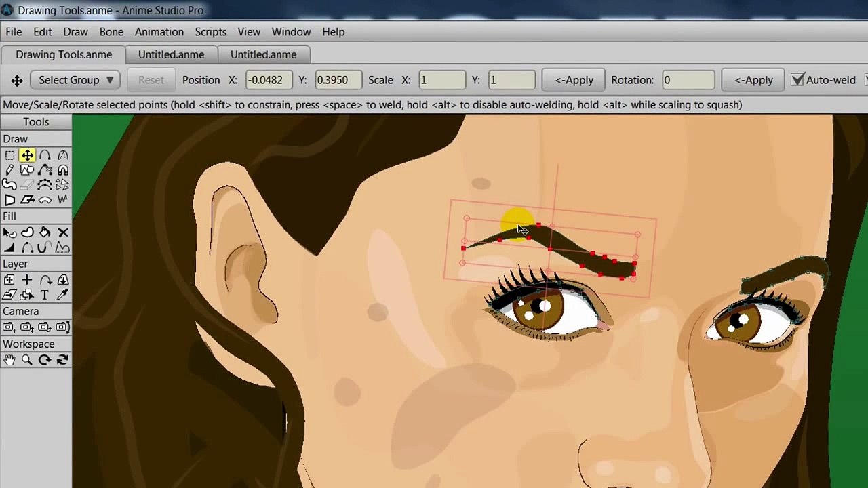Choose the Eraser tool
Viewport: 868px width, 488px height.
(27, 185)
